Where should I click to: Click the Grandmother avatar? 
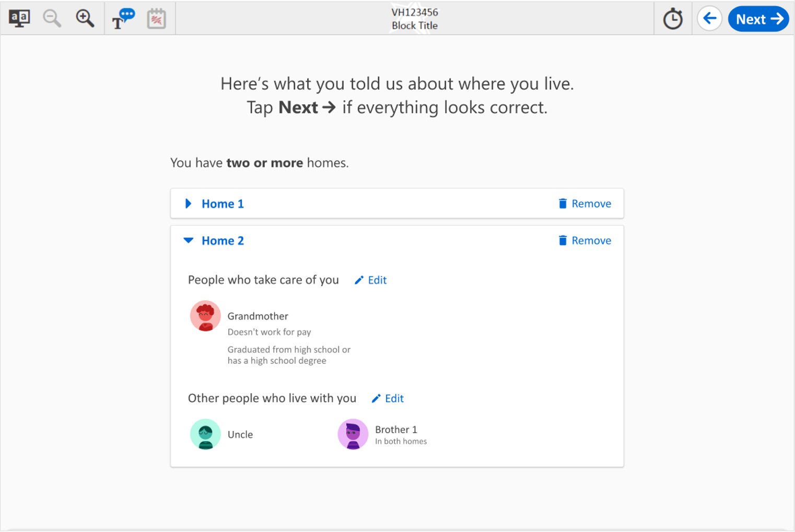tap(205, 316)
